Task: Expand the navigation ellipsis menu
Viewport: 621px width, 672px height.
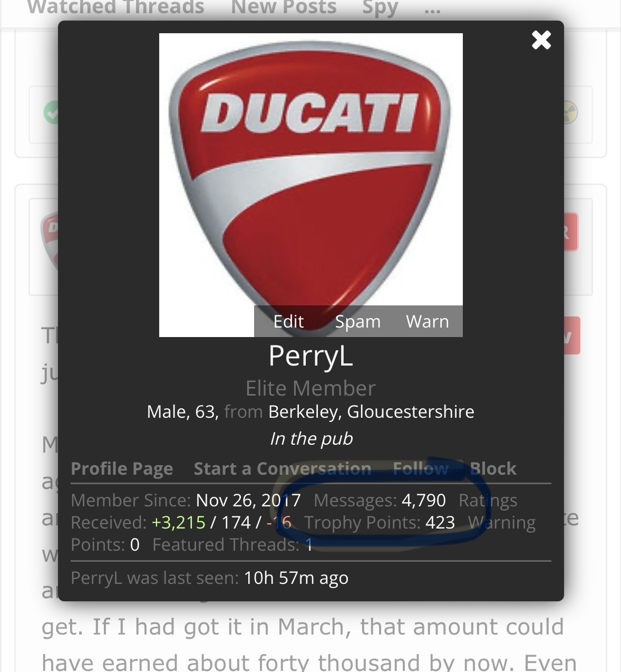Action: tap(432, 9)
